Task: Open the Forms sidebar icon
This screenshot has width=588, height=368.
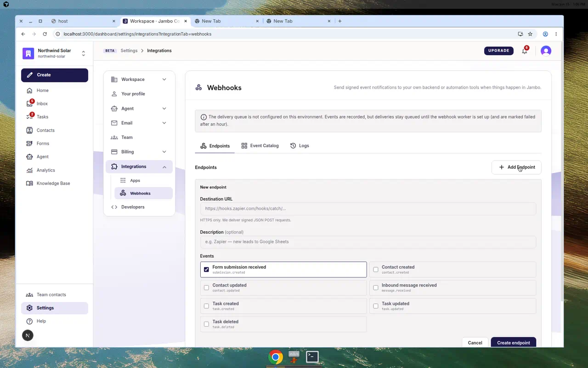Action: point(29,144)
